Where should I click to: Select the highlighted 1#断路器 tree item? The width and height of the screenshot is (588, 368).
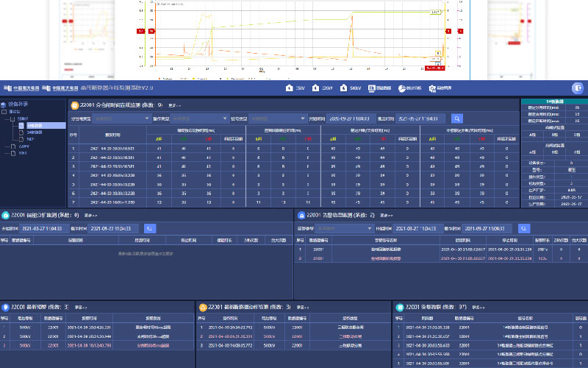click(35, 126)
